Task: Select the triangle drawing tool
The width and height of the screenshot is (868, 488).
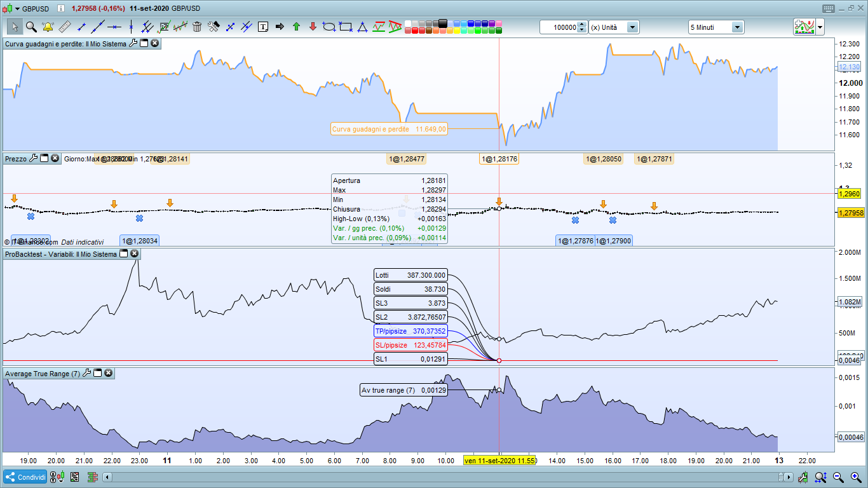Action: click(362, 27)
